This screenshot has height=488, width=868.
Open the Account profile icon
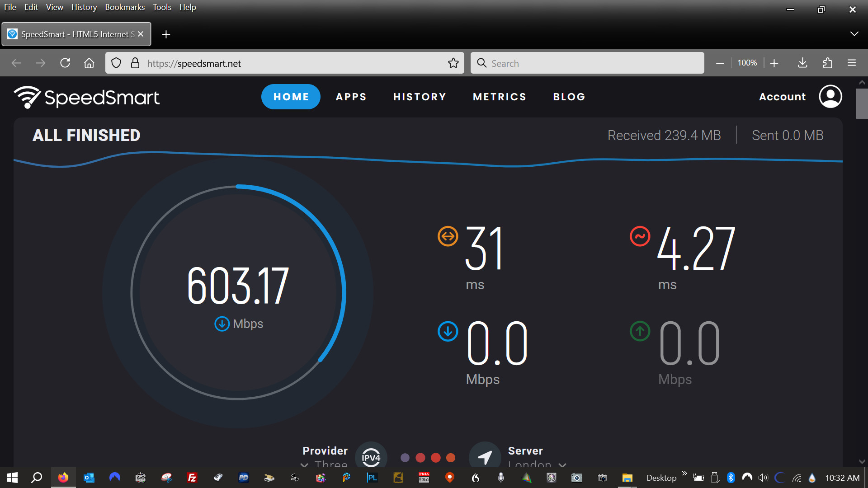(x=830, y=97)
